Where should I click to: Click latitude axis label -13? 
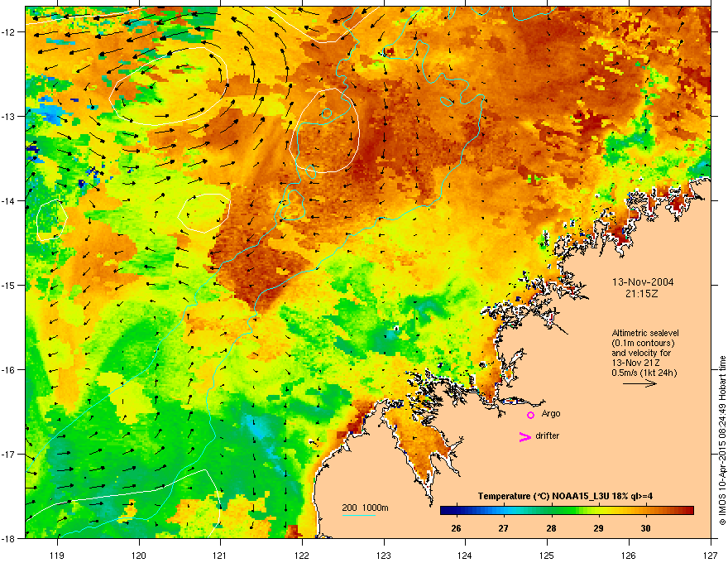coord(8,116)
